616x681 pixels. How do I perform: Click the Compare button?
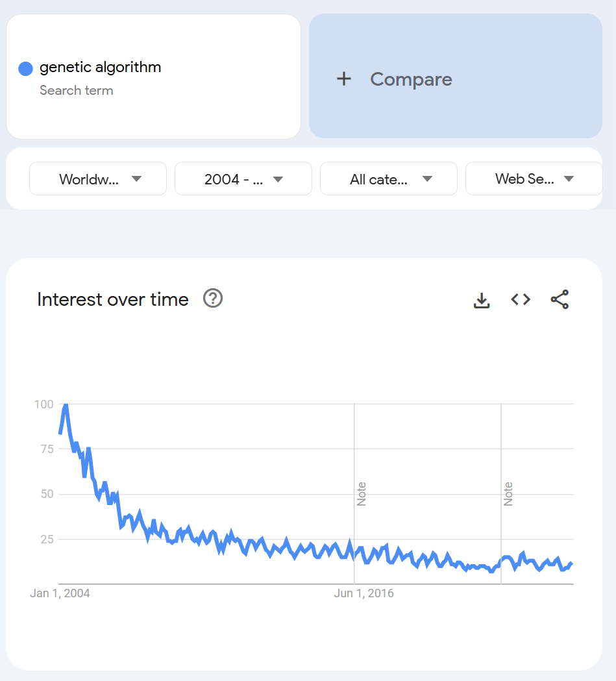click(x=456, y=77)
